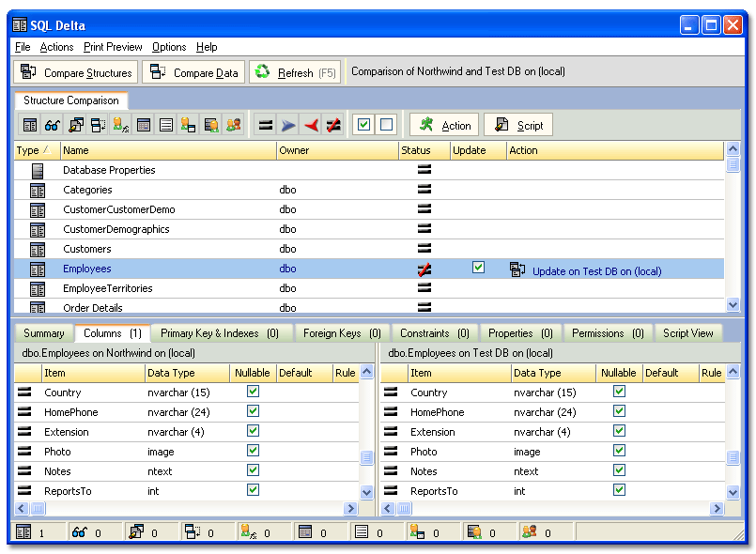The width and height of the screenshot is (756, 554).
Task: Toggle Nullable for Photo in Northwind pane
Action: coord(254,451)
